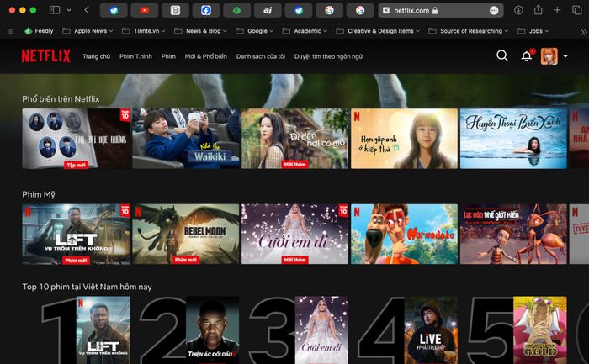Open the sidebar options chevron
Viewport: 589px width, 364px height.
pyautogui.click(x=69, y=10)
